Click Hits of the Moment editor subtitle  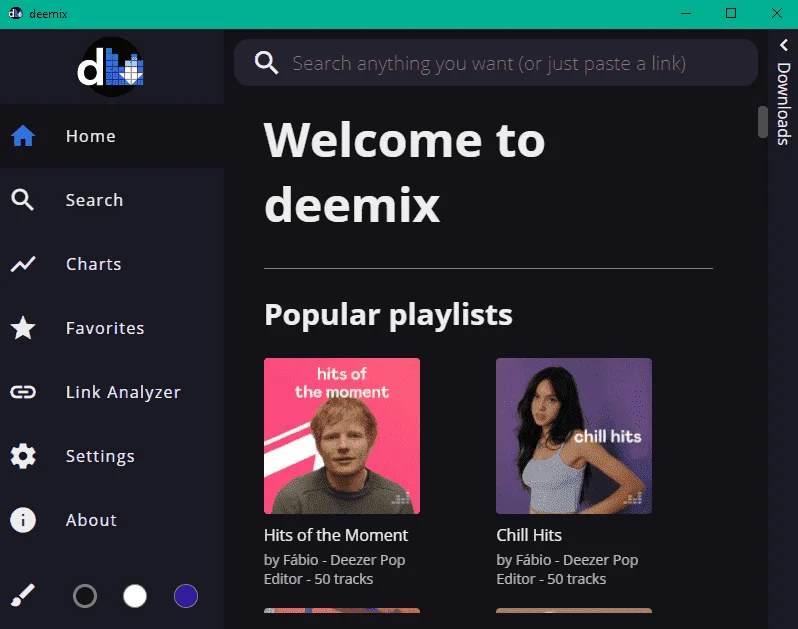pos(334,569)
